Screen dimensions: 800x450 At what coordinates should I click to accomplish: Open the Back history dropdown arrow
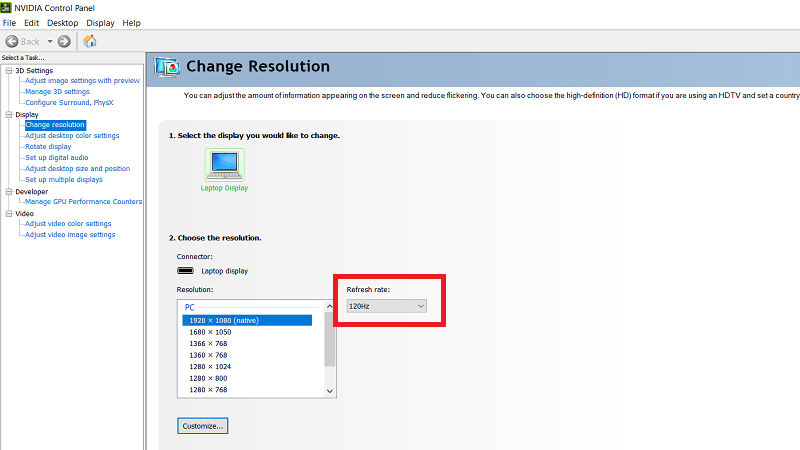[50, 41]
